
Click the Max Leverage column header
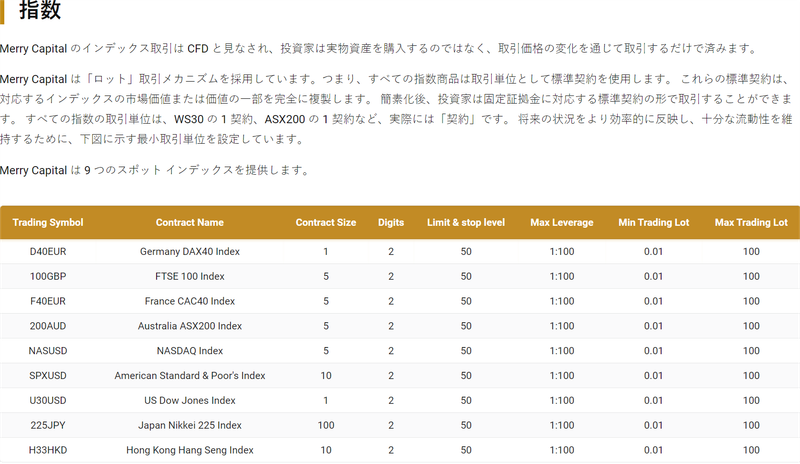point(562,223)
